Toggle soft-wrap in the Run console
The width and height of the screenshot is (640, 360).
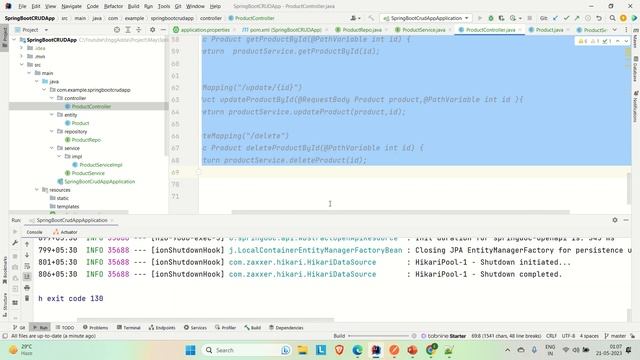(x=27, y=266)
